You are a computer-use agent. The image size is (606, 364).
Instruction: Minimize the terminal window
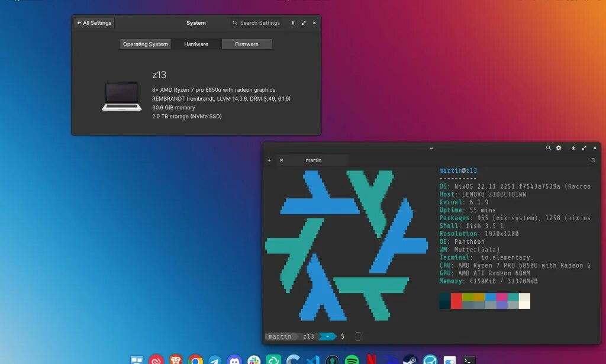point(573,147)
